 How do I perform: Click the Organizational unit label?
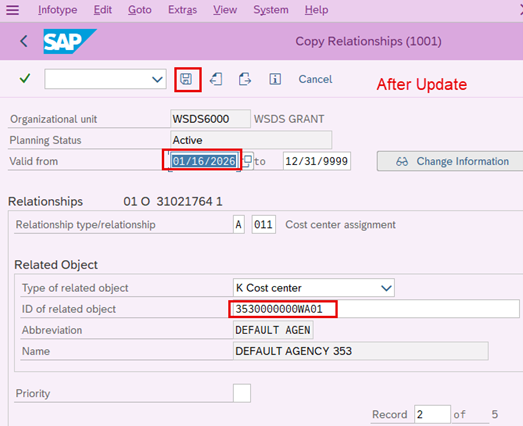(x=53, y=119)
